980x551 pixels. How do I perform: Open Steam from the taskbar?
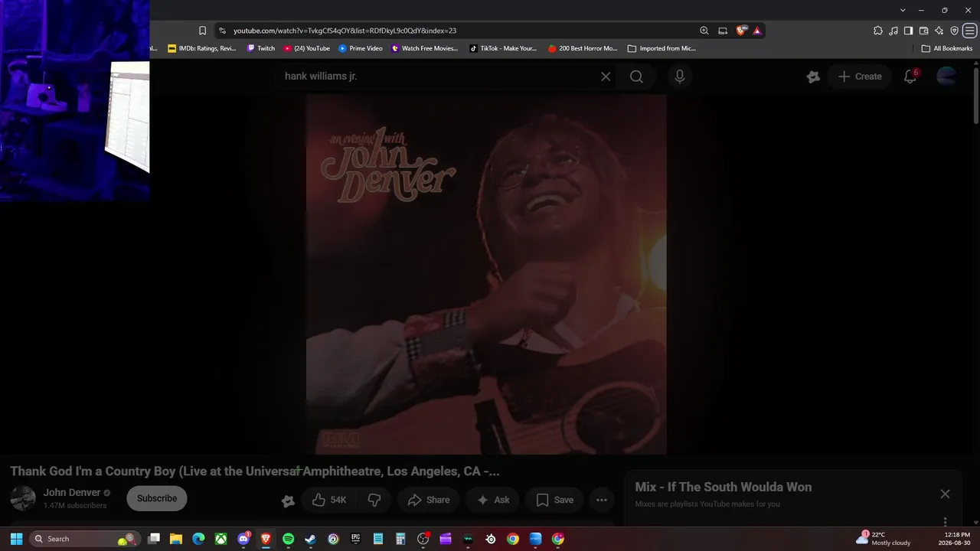coord(310,539)
